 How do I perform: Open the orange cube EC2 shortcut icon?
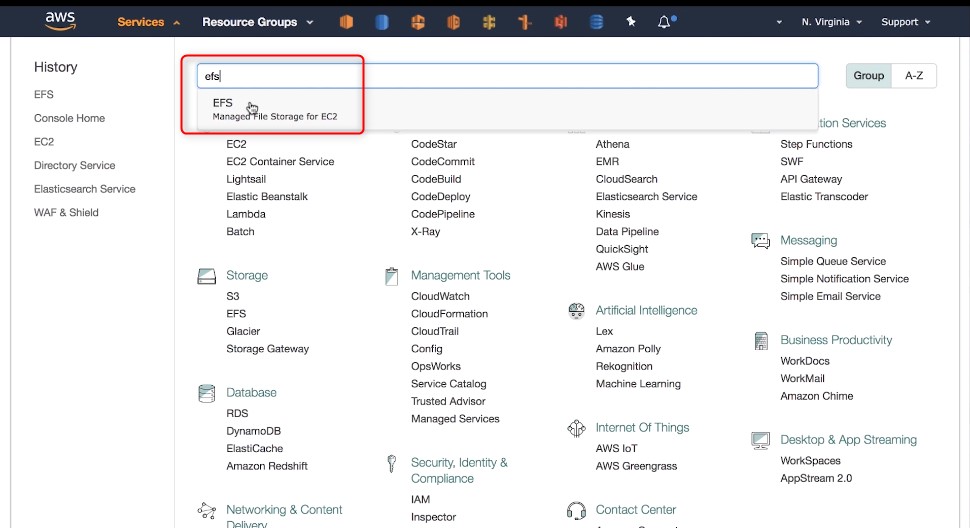tap(346, 22)
